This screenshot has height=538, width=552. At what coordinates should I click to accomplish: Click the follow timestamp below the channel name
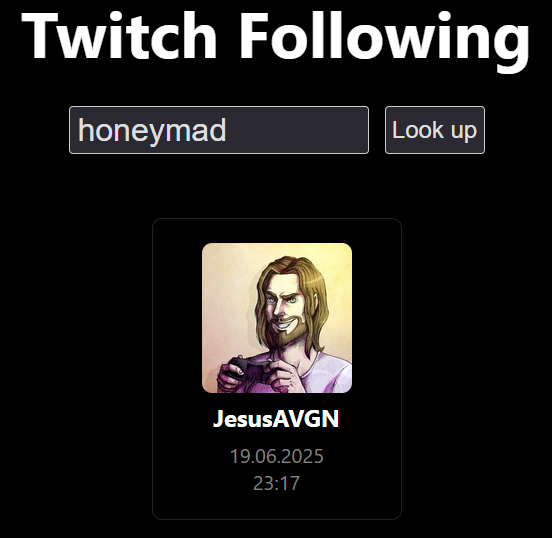click(x=276, y=470)
